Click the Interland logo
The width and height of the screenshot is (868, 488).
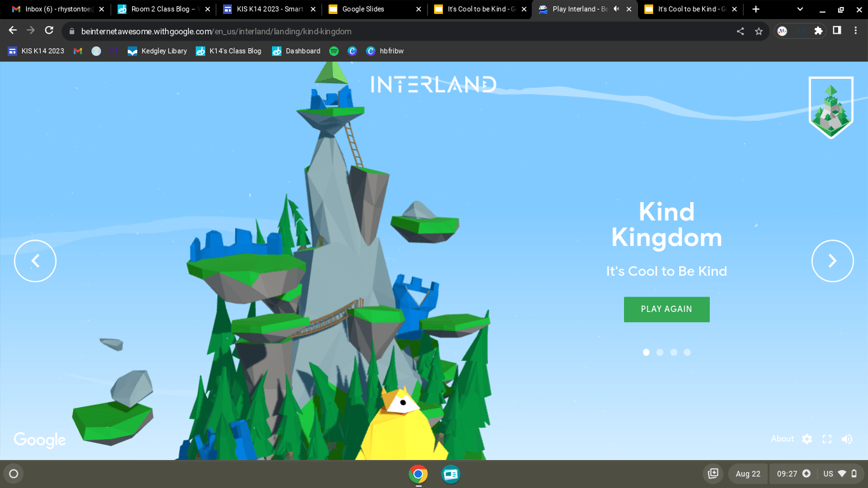pos(433,85)
